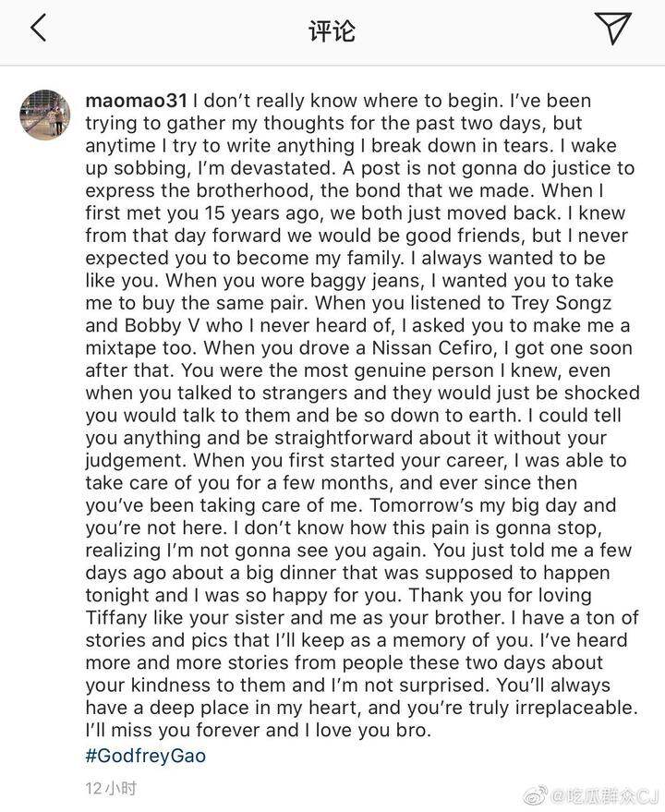Tap the word "brotherhood" in comment
Image resolution: width=665 pixels, height=812 pixels.
tap(254, 190)
